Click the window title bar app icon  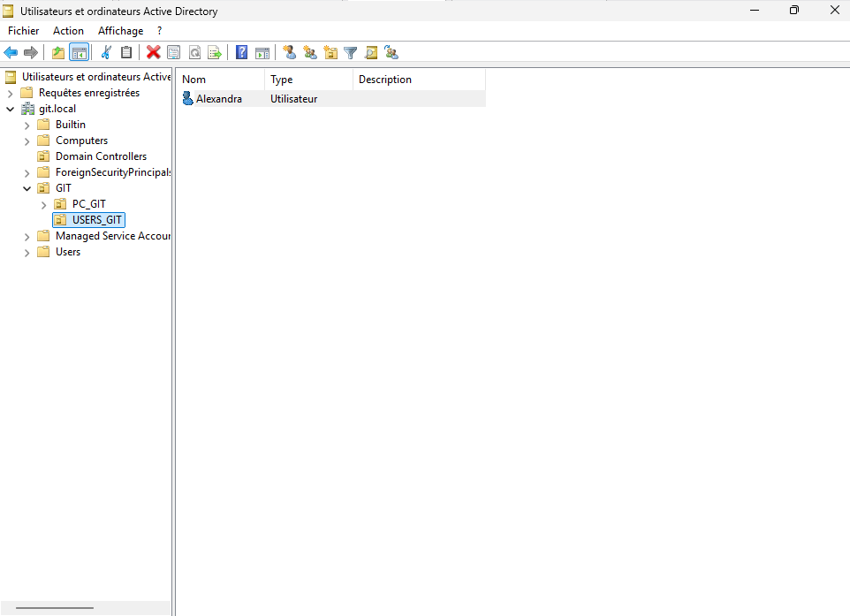point(8,11)
